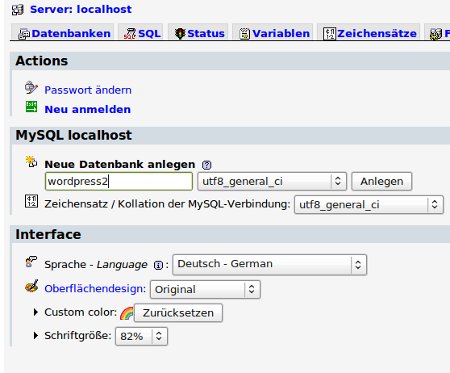Focus the database name field containing wordpress2
The height and width of the screenshot is (373, 450).
coord(119,181)
